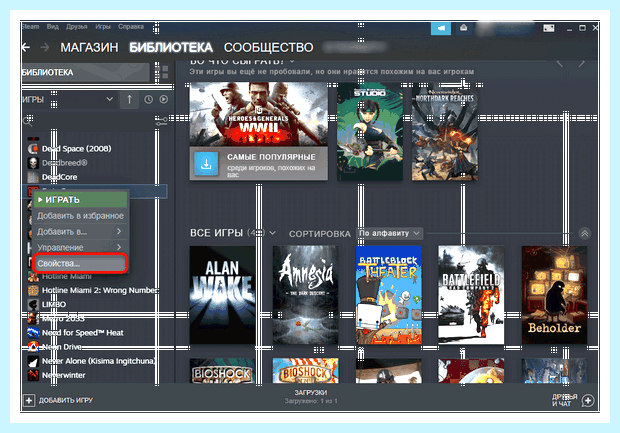The height and width of the screenshot is (433, 620).
Task: Select 'Свойства...' in the context menu
Action: point(81,263)
